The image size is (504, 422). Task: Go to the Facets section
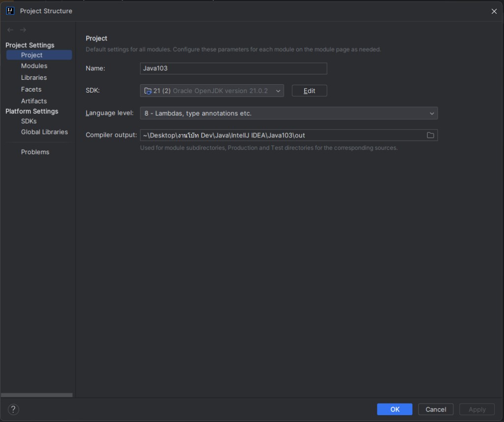coord(31,90)
